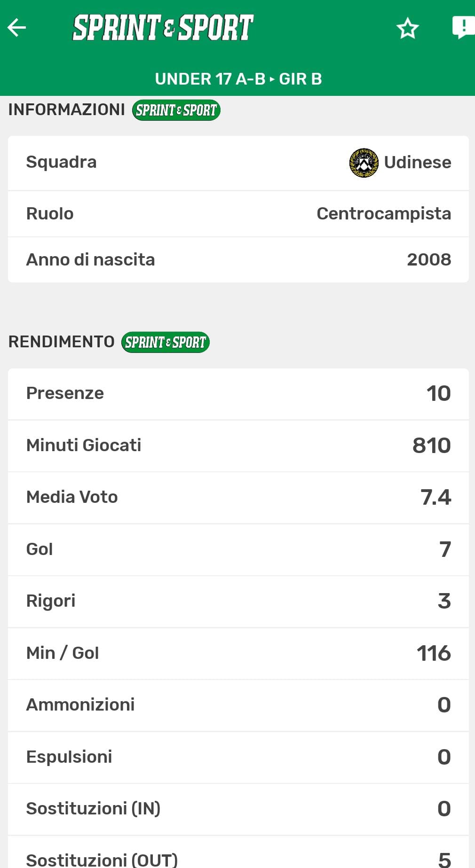
Task: Tap the Presenze stat row
Action: point(238,393)
